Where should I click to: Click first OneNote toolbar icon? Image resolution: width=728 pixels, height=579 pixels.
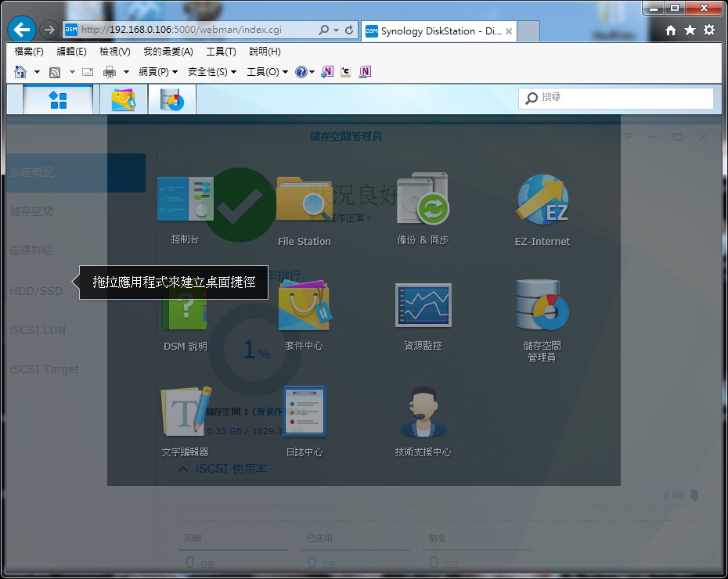[x=327, y=72]
